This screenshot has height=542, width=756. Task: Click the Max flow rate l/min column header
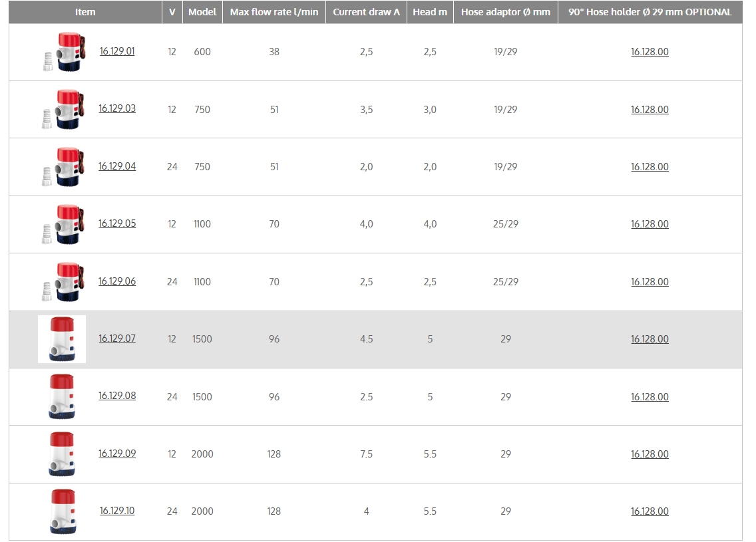(274, 12)
